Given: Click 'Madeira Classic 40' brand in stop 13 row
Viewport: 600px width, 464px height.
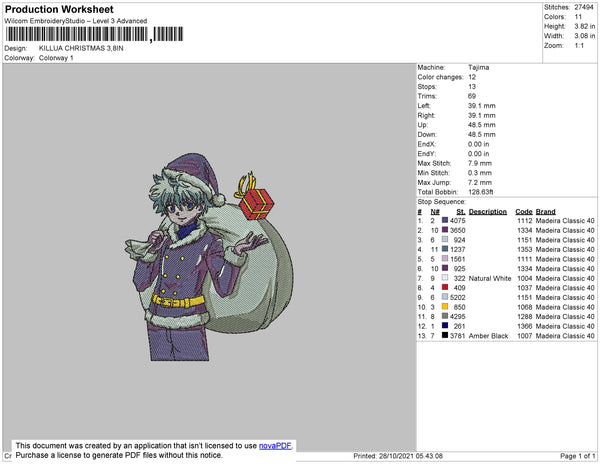Looking at the screenshot, I should click(x=565, y=335).
